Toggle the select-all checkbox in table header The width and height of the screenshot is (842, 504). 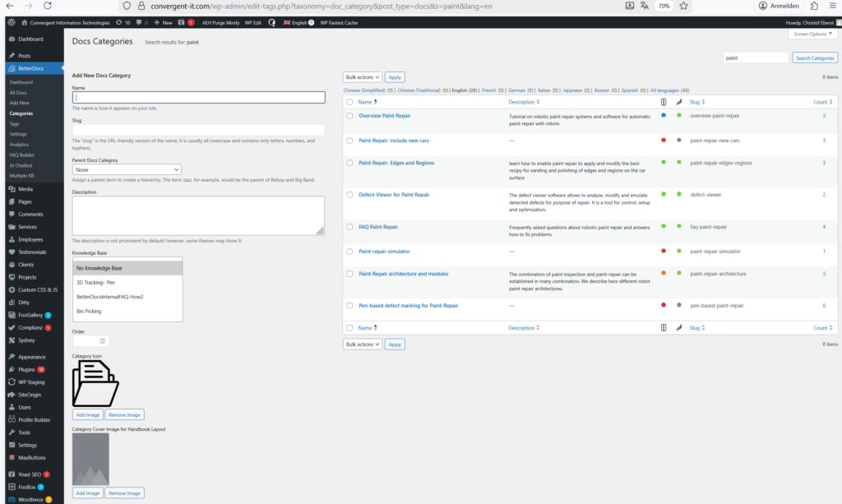[349, 102]
